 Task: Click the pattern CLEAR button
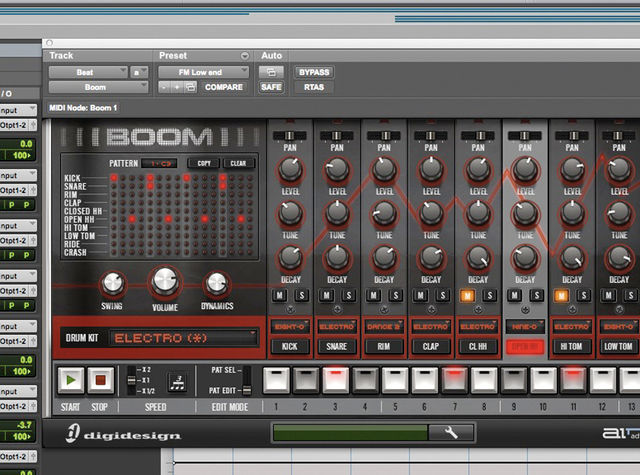coord(238,163)
